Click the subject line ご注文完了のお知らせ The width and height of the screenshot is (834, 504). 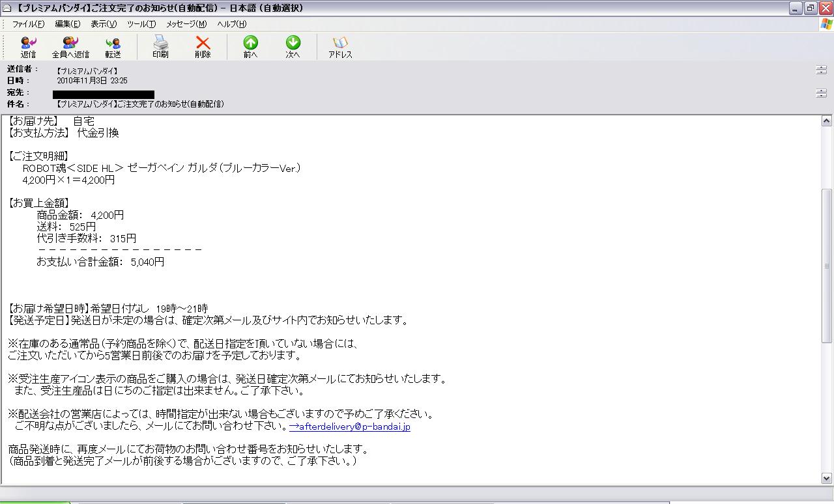click(140, 104)
